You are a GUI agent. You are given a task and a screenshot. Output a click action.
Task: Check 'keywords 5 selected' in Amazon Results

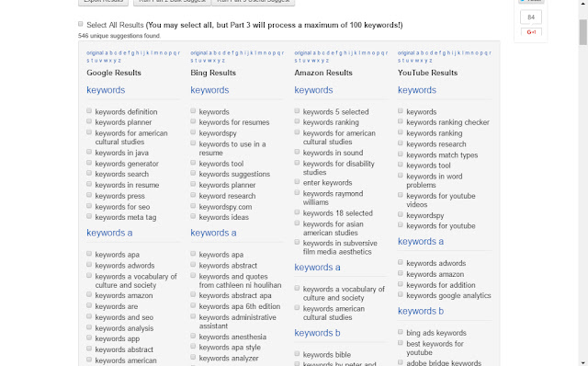[297, 110]
